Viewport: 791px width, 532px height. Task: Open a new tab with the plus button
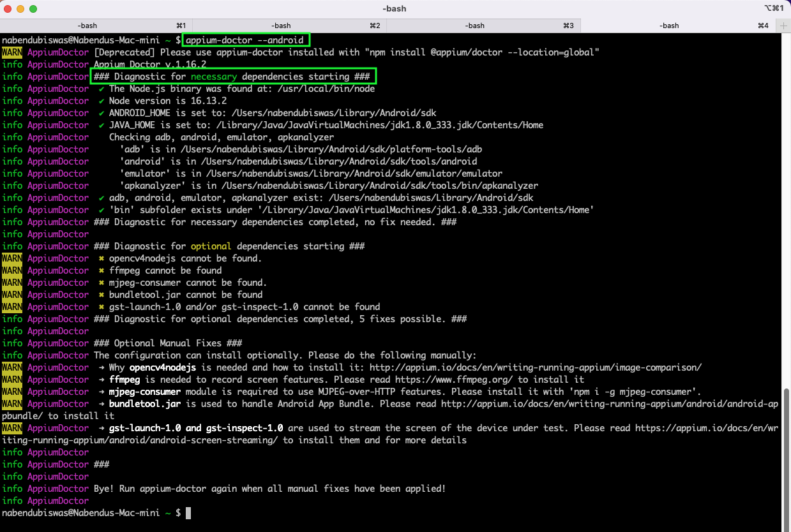point(783,26)
